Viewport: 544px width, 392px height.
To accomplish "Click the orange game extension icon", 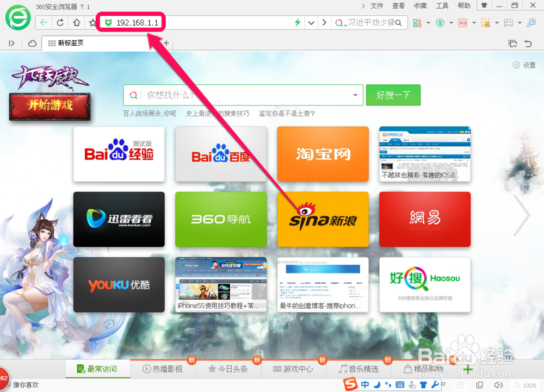I will [485, 23].
